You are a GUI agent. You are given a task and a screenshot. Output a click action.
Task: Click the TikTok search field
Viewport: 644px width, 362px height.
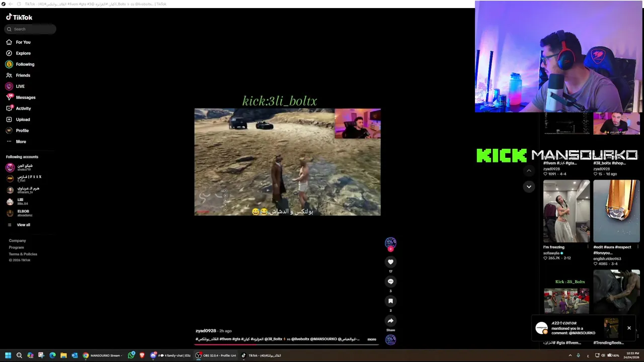coord(30,29)
